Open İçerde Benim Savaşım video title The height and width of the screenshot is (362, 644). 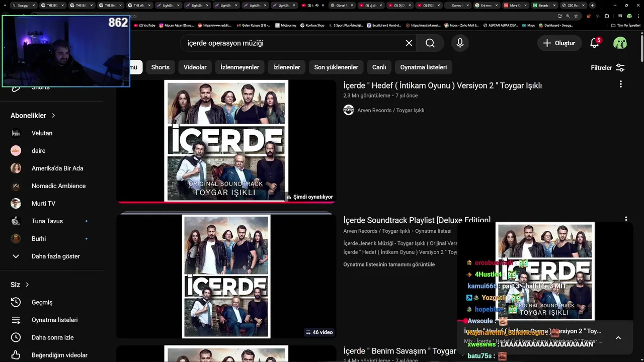[x=400, y=351]
